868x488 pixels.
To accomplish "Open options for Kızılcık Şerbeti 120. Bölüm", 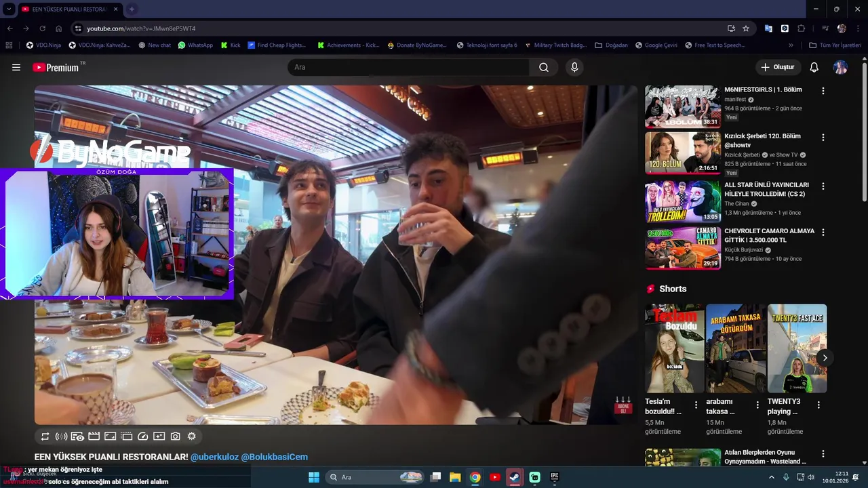I will (823, 137).
